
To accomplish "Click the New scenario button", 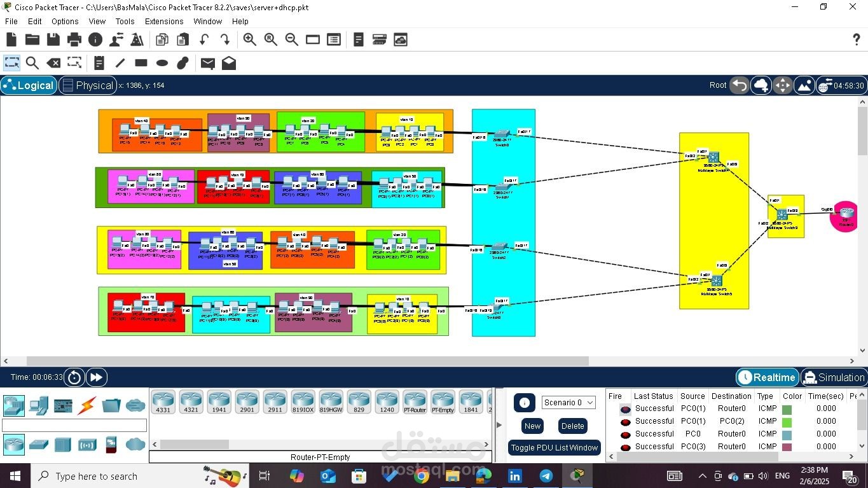I will [x=532, y=426].
